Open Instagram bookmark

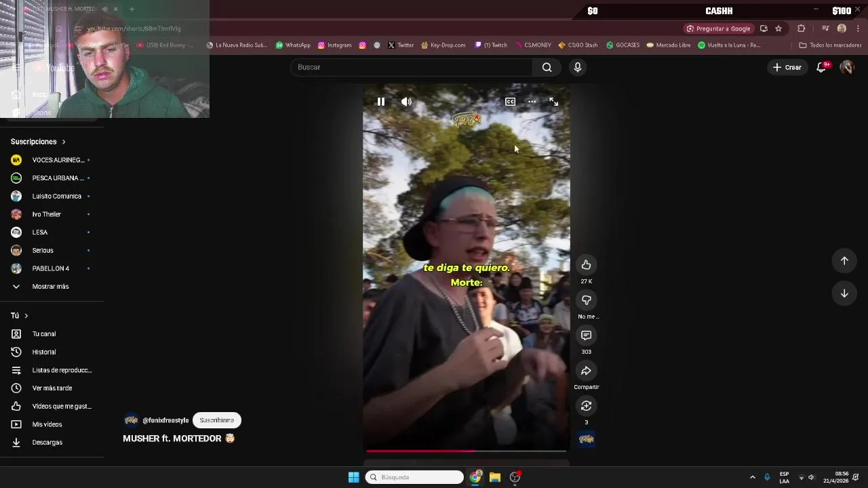(334, 45)
